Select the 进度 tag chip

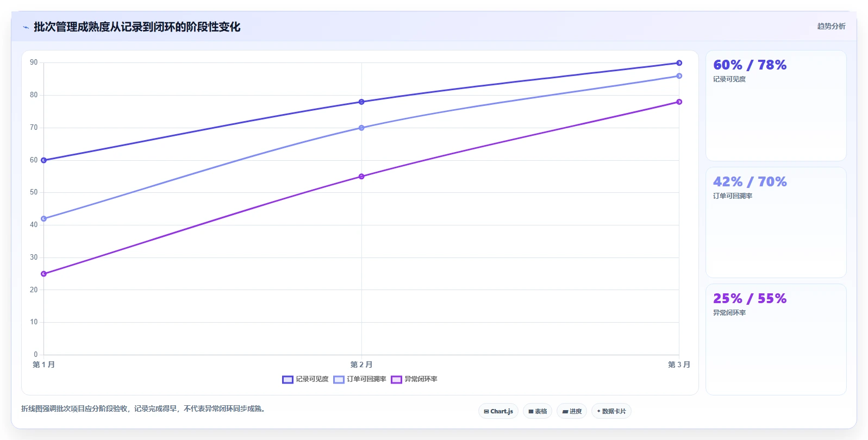[572, 411]
